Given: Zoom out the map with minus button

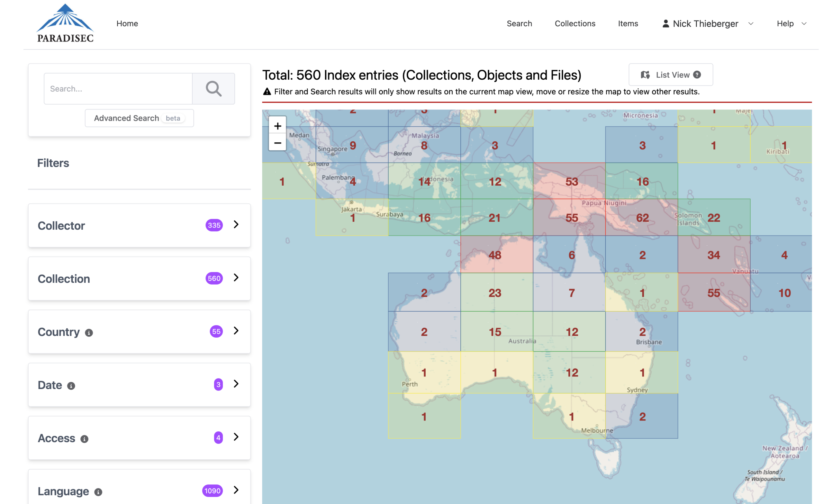Looking at the screenshot, I should 277,143.
